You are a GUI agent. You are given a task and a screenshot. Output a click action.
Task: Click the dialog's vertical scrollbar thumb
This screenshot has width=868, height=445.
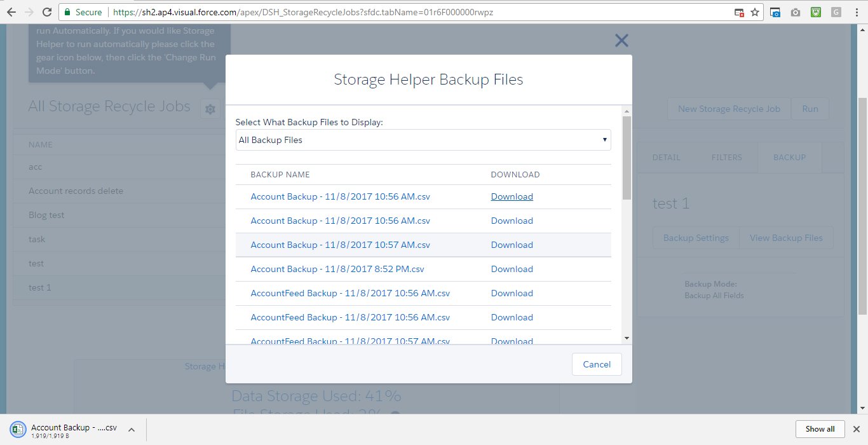tap(627, 158)
